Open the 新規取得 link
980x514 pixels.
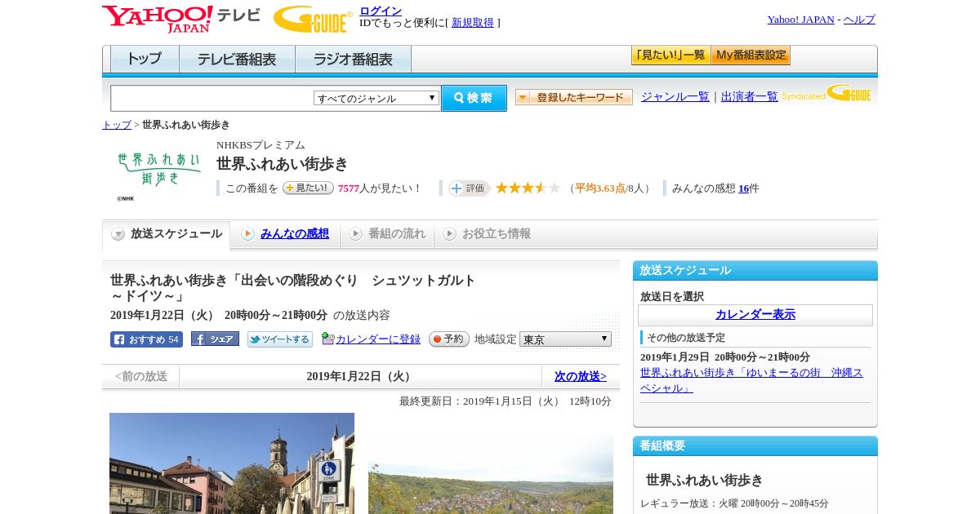click(x=473, y=23)
